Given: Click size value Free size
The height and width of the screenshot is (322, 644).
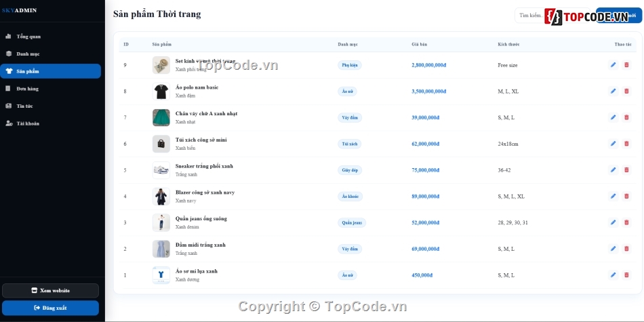Looking at the screenshot, I should (x=508, y=65).
